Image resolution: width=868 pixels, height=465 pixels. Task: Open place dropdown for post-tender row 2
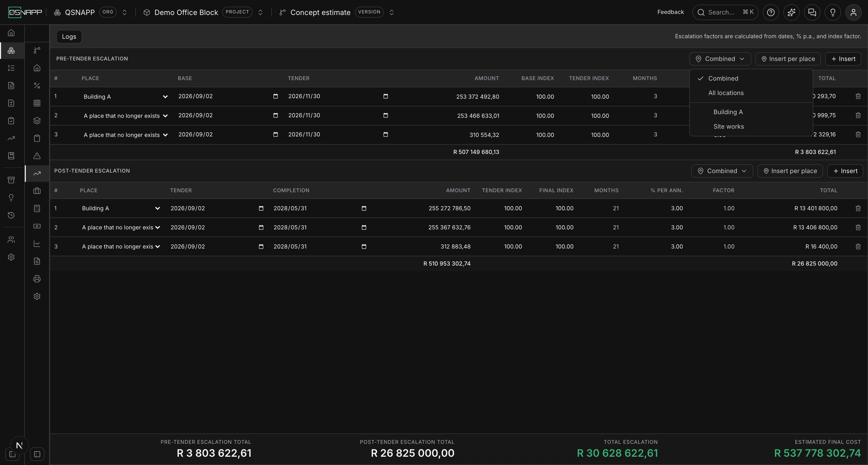pyautogui.click(x=121, y=227)
